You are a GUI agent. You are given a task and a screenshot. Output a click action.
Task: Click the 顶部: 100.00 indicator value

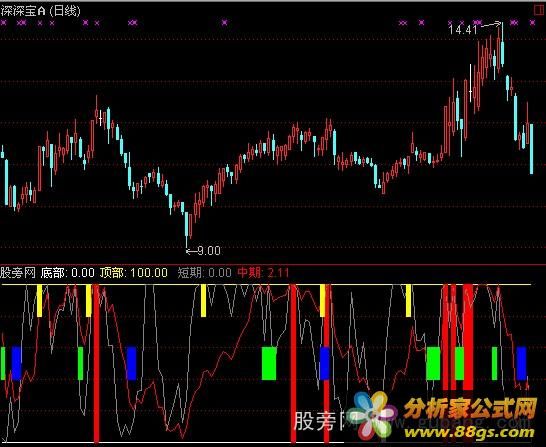[134, 273]
